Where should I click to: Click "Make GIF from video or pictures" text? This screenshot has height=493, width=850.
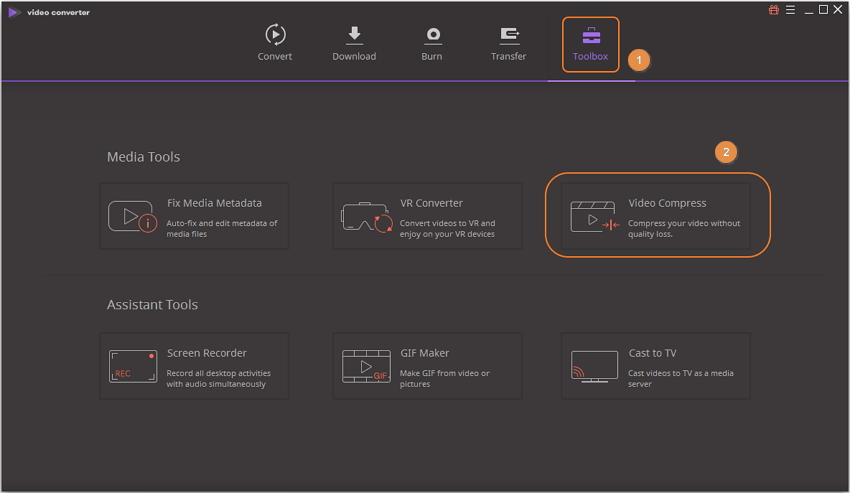pos(445,379)
